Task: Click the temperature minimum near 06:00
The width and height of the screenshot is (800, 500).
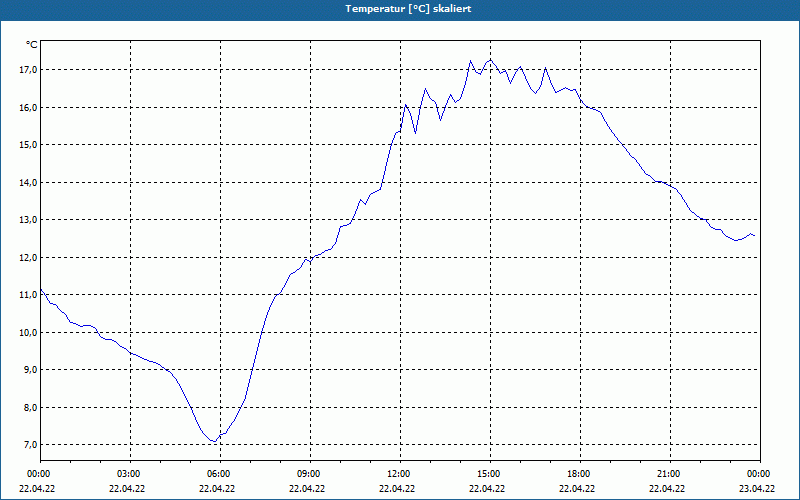Action: coord(214,441)
